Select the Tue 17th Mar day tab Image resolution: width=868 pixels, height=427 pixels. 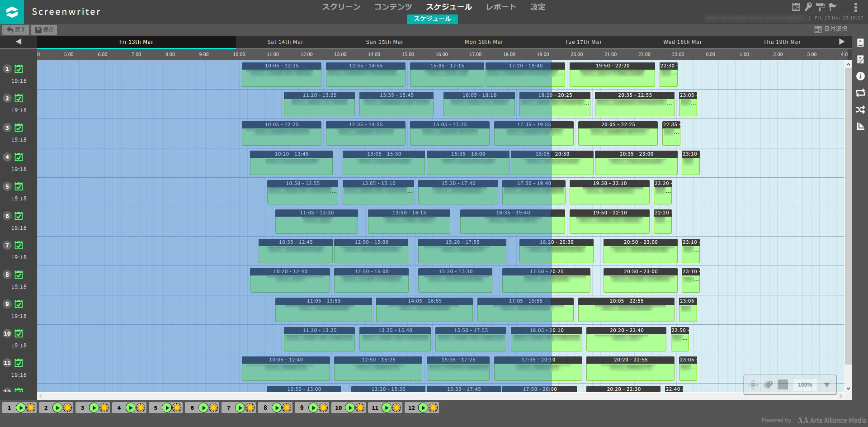[583, 42]
